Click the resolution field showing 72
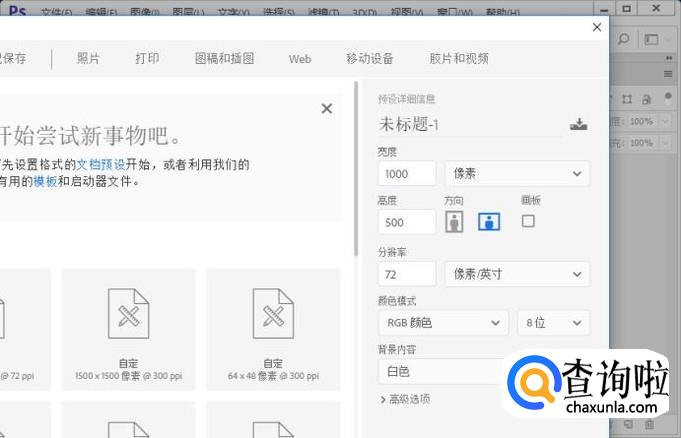 (407, 274)
